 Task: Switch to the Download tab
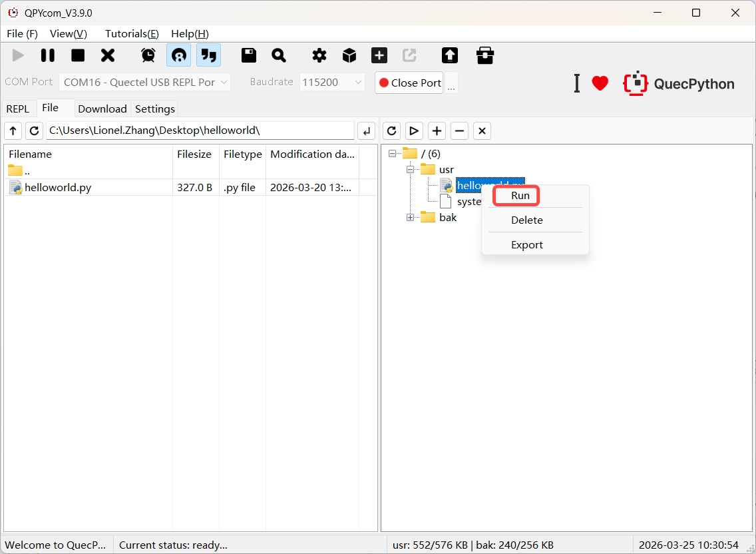(x=102, y=109)
